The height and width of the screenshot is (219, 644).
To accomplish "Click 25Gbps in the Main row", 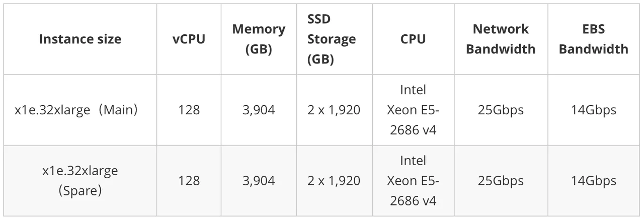I will point(501,110).
